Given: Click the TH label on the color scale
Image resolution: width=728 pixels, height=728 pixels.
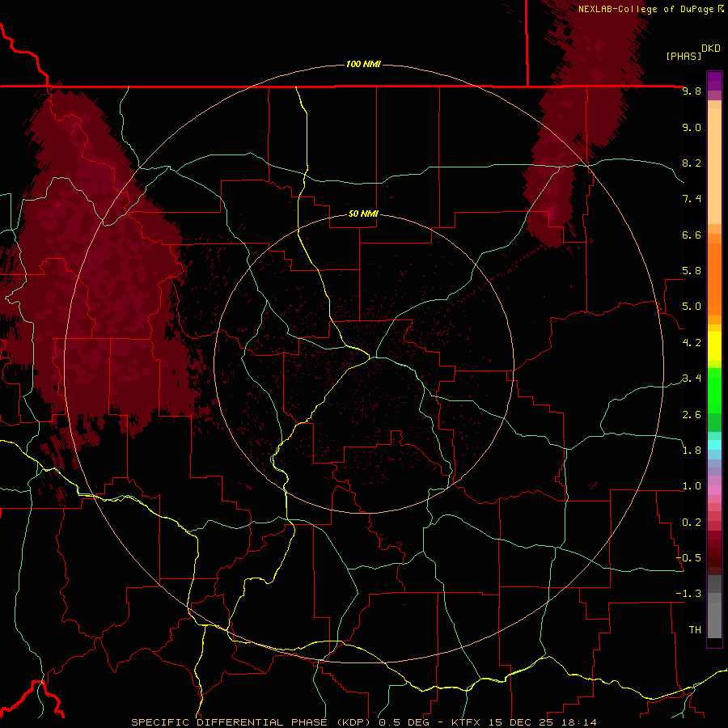Looking at the screenshot, I should click(695, 630).
